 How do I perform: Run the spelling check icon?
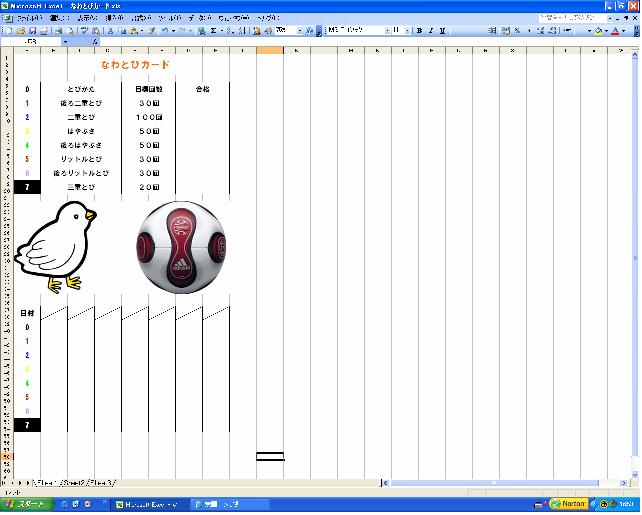coord(84,31)
